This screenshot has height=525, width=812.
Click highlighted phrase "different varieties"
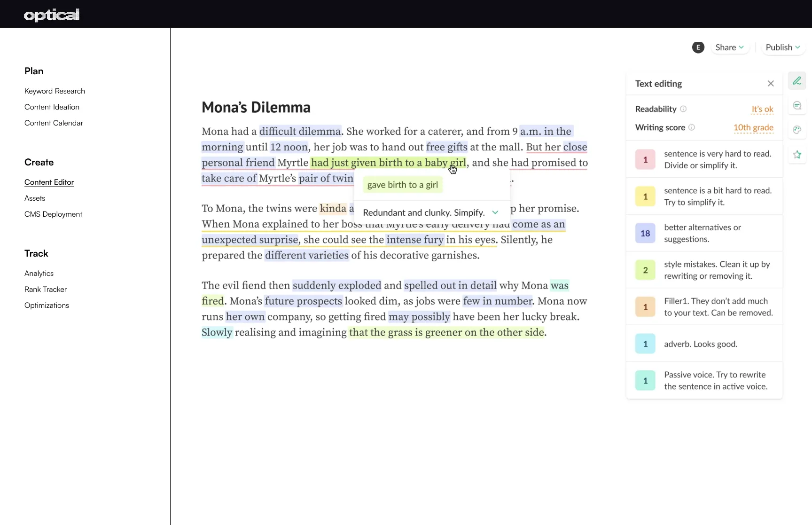[x=307, y=256]
